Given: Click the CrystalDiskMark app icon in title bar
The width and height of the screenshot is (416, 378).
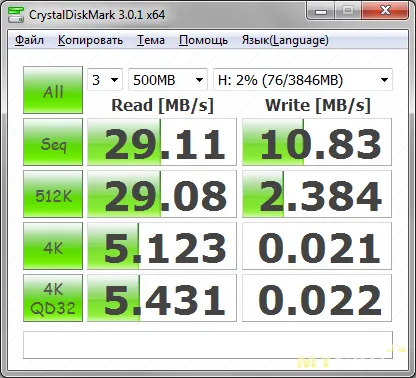Looking at the screenshot, I should pos(16,14).
